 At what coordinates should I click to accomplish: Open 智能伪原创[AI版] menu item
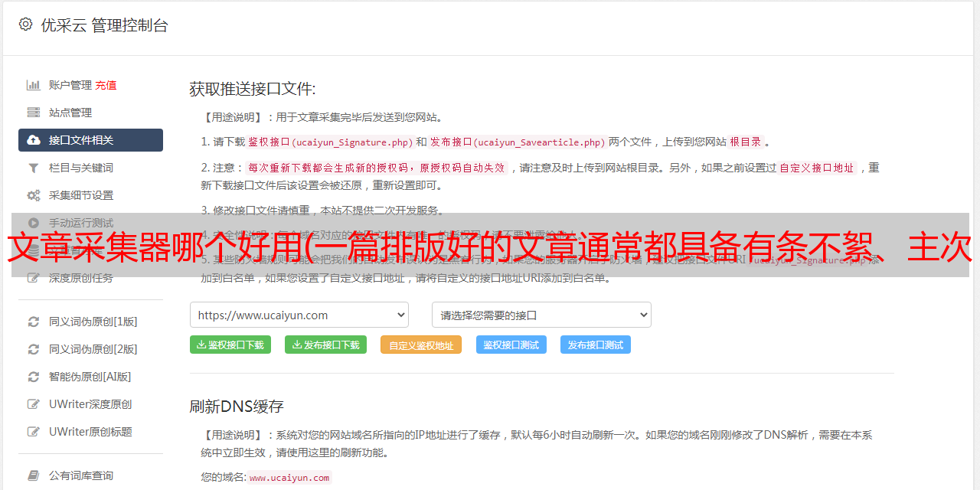(x=90, y=377)
